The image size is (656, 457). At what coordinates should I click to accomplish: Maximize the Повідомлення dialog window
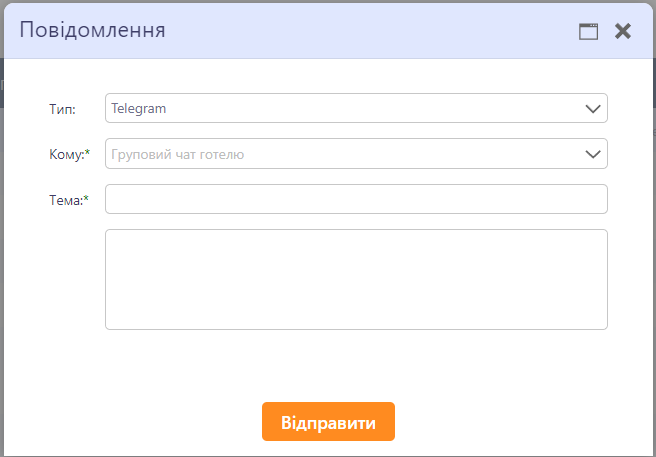click(x=588, y=31)
